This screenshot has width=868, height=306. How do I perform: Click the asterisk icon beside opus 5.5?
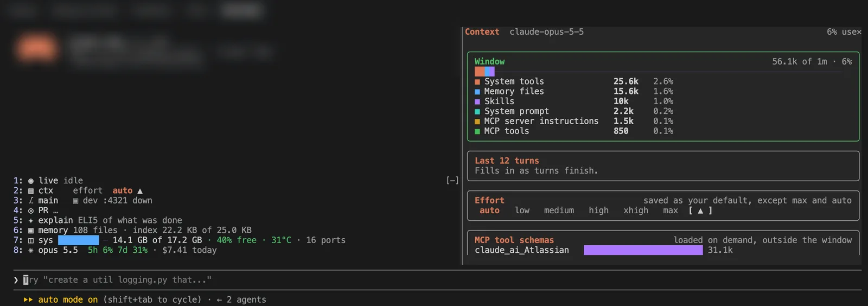tap(31, 251)
